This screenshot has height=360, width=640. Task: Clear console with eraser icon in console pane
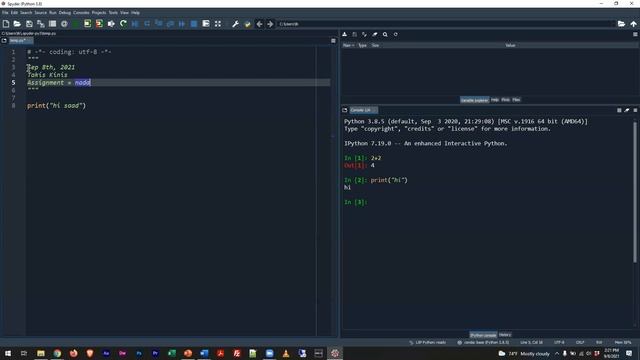click(627, 110)
